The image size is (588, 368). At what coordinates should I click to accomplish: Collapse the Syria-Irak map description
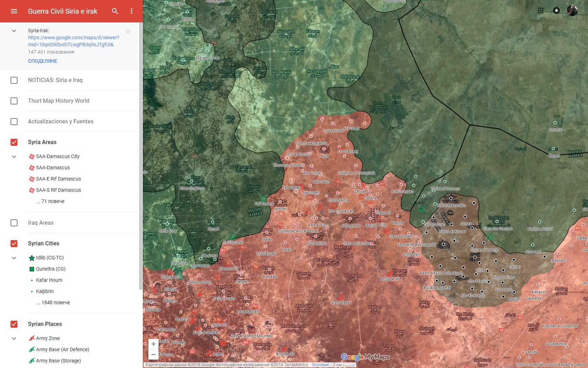click(x=14, y=31)
